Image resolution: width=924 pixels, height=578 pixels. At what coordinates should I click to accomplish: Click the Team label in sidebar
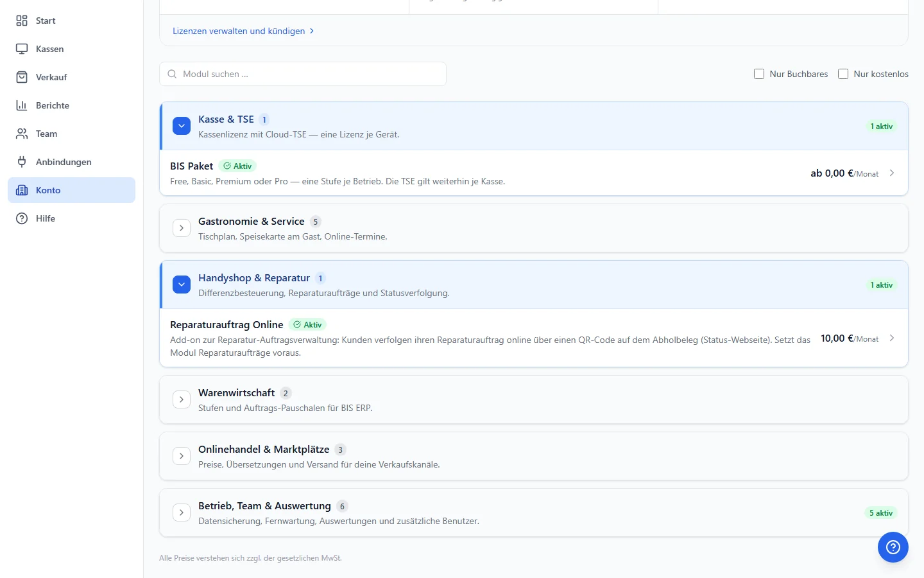click(x=46, y=134)
